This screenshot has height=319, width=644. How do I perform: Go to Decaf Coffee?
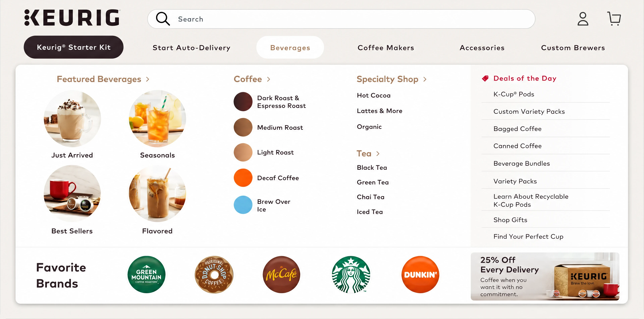(278, 178)
